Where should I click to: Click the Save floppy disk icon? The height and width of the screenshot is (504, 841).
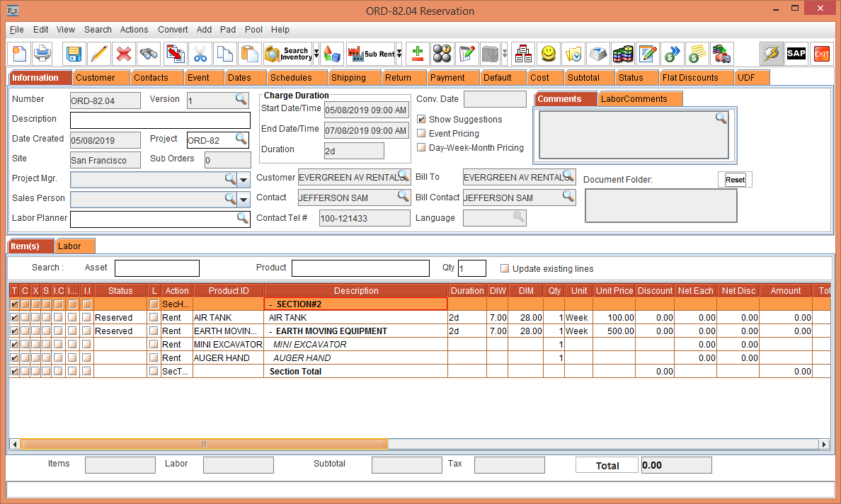[74, 54]
